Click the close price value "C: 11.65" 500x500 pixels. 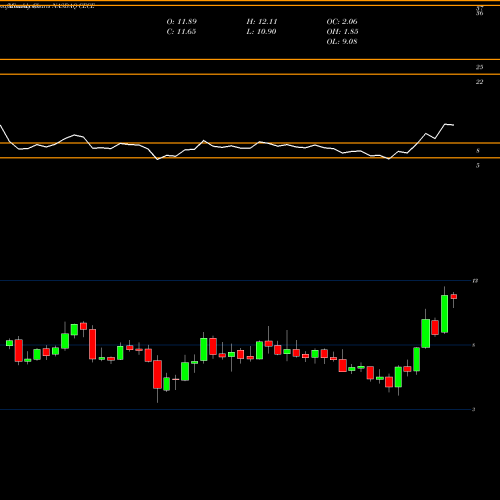[181, 32]
